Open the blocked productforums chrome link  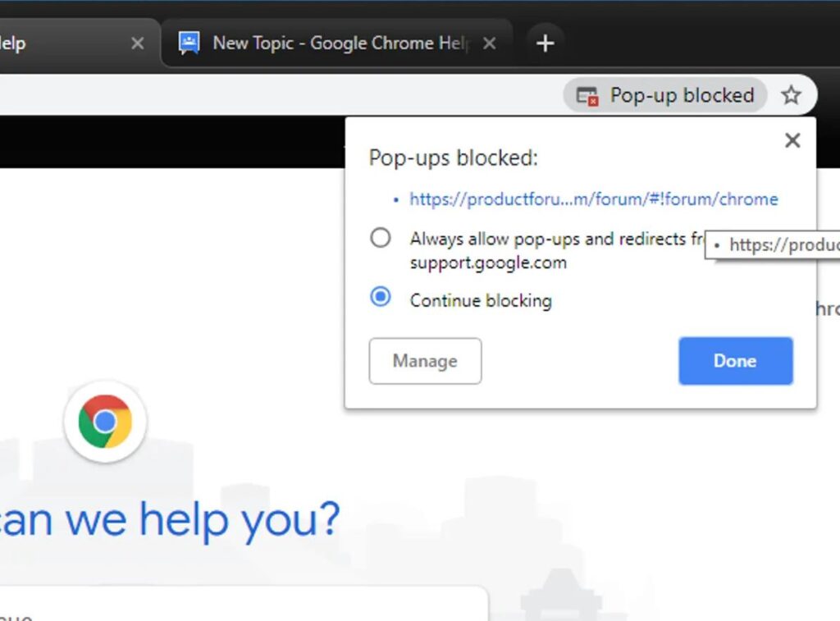594,199
